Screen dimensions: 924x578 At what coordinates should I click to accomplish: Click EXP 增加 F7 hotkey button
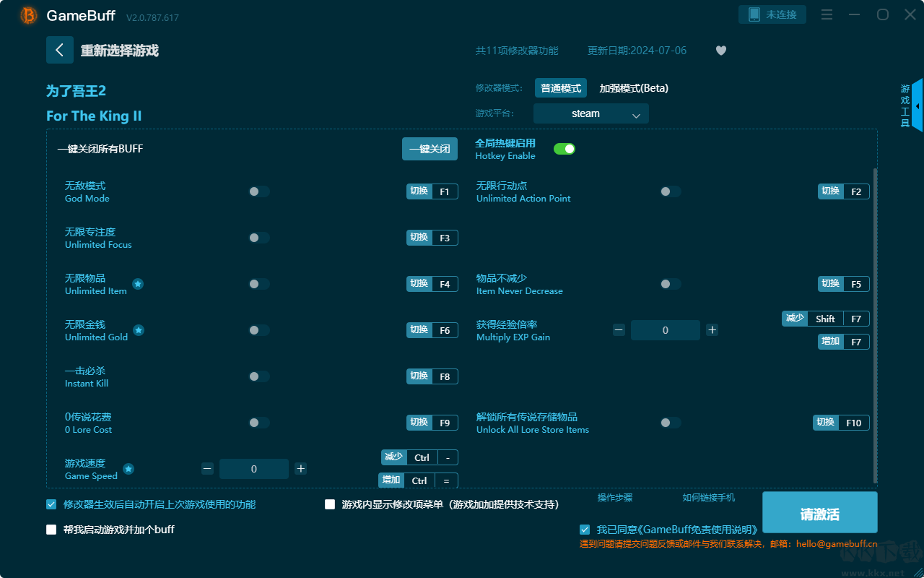[x=844, y=342]
